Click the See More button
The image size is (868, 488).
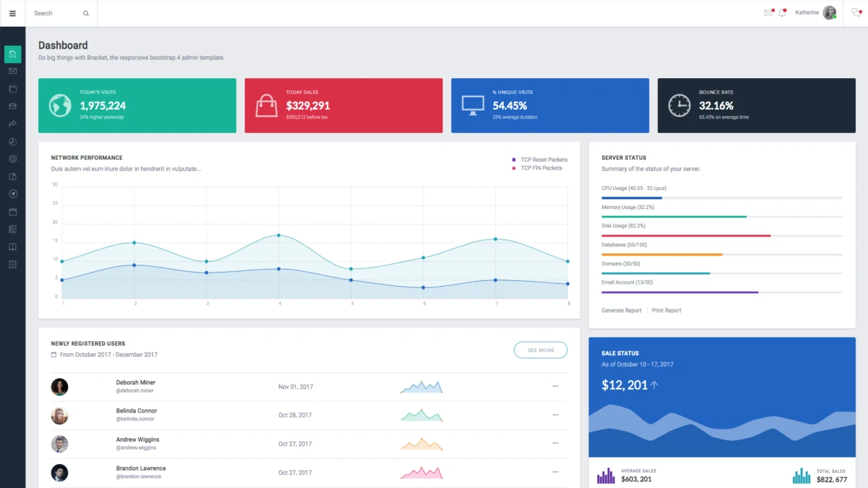click(x=540, y=350)
